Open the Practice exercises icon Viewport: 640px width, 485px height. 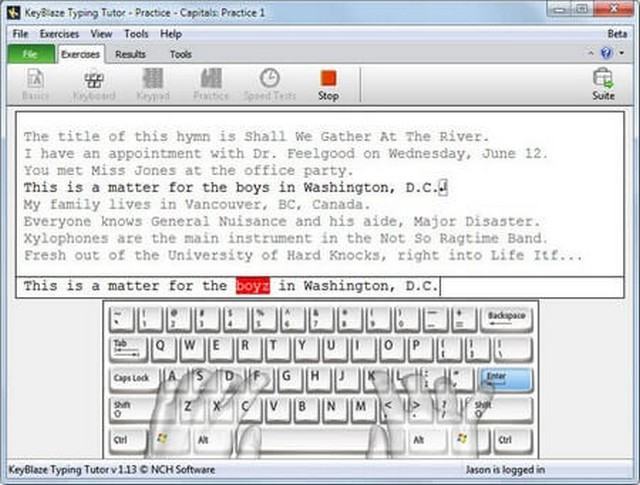tap(211, 85)
